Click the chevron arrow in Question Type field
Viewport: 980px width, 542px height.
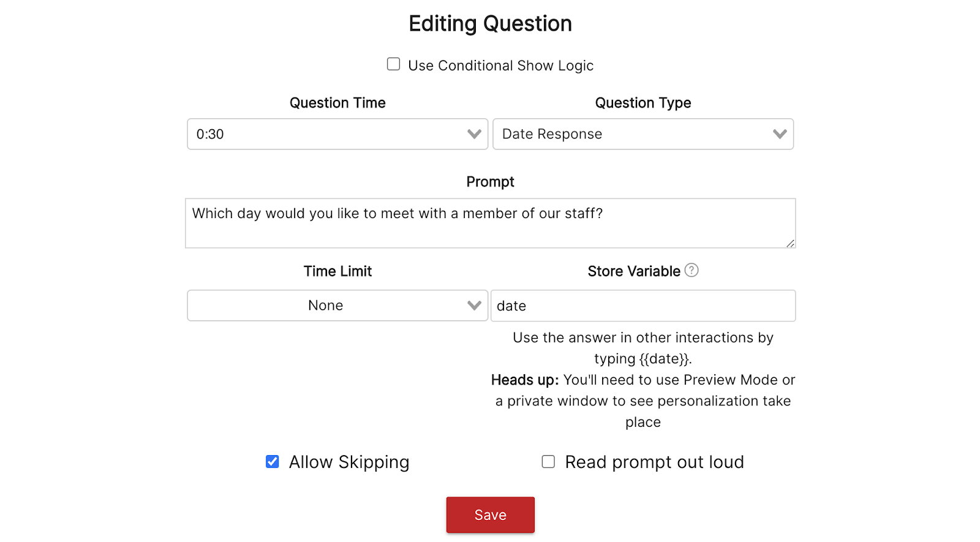point(780,134)
